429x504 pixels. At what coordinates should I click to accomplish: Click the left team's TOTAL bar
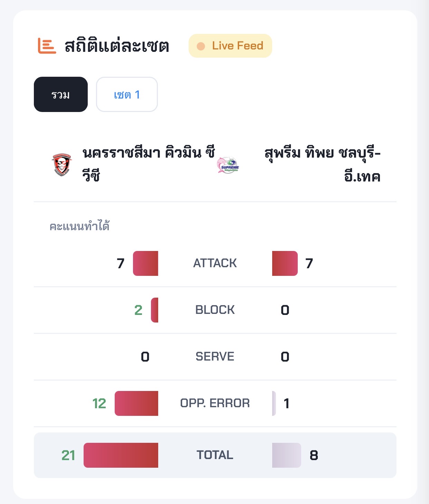(x=121, y=455)
